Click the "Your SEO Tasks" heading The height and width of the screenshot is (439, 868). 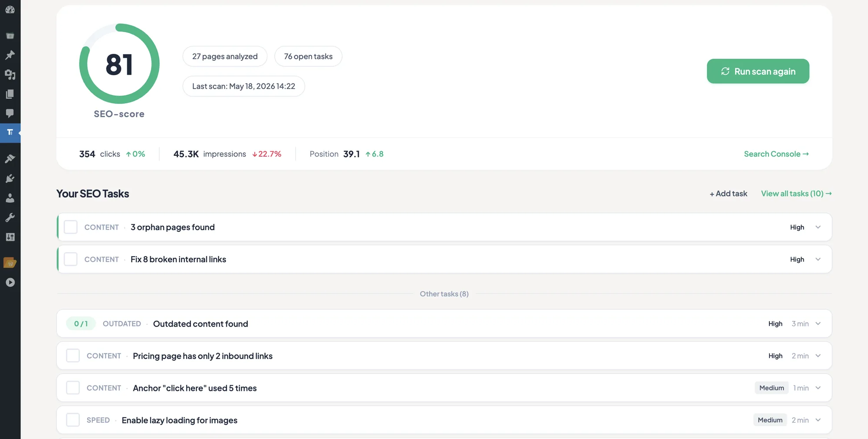click(x=92, y=194)
